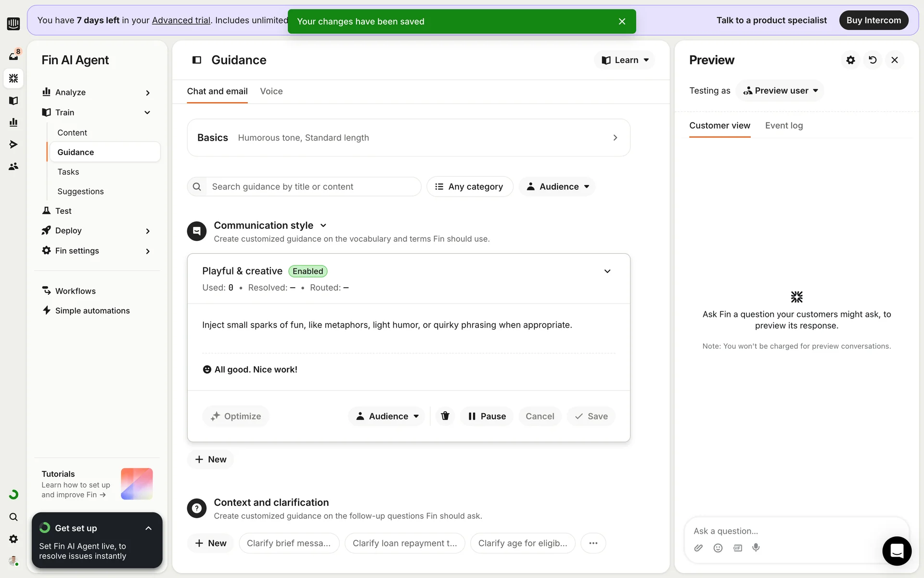Switch to the Event log tab
924x578 pixels.
(783, 126)
